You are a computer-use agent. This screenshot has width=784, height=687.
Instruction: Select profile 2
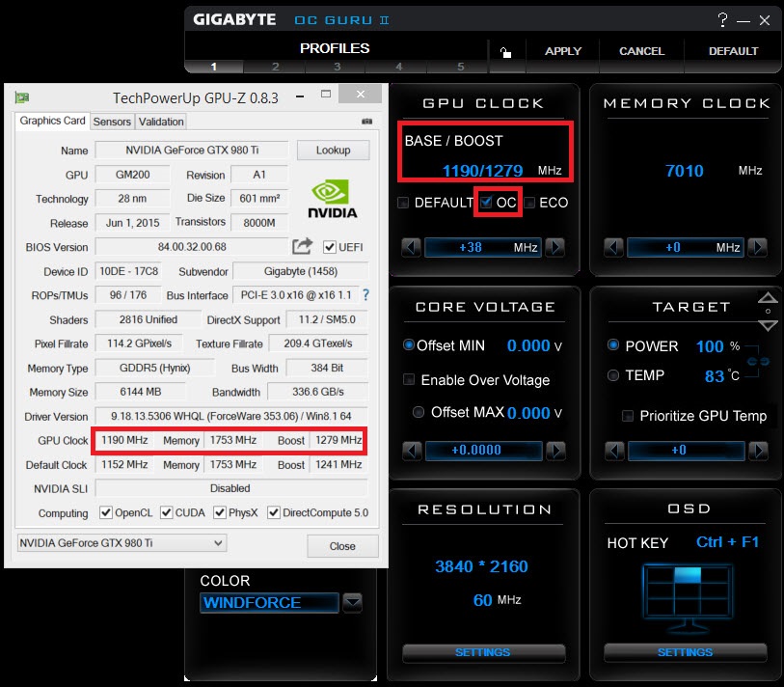point(276,67)
